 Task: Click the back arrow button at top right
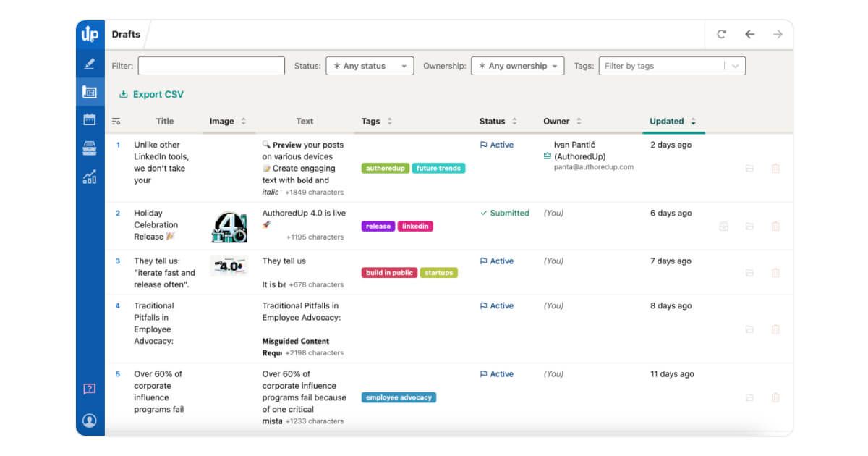750,34
